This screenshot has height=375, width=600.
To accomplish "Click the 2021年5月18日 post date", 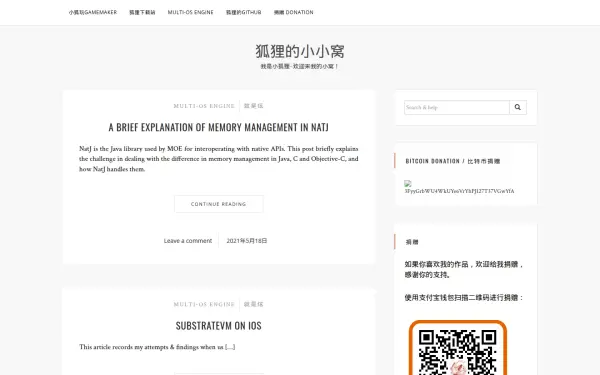I will click(247, 241).
